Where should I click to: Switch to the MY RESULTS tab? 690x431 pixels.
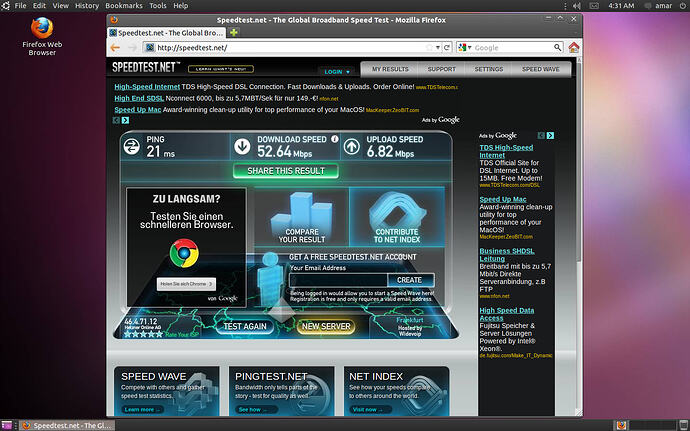pyautogui.click(x=391, y=70)
